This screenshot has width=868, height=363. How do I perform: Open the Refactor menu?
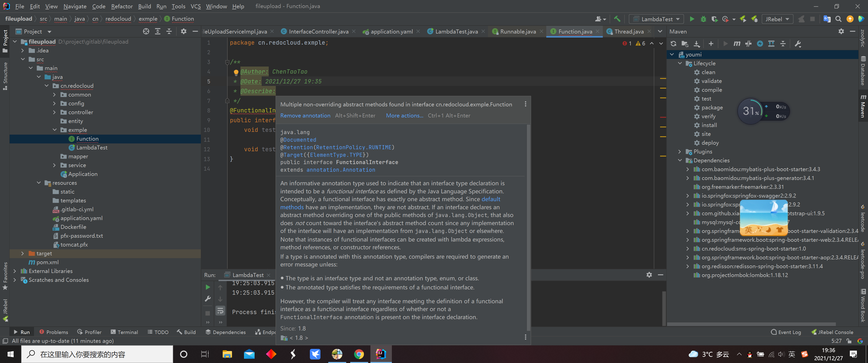coord(122,6)
